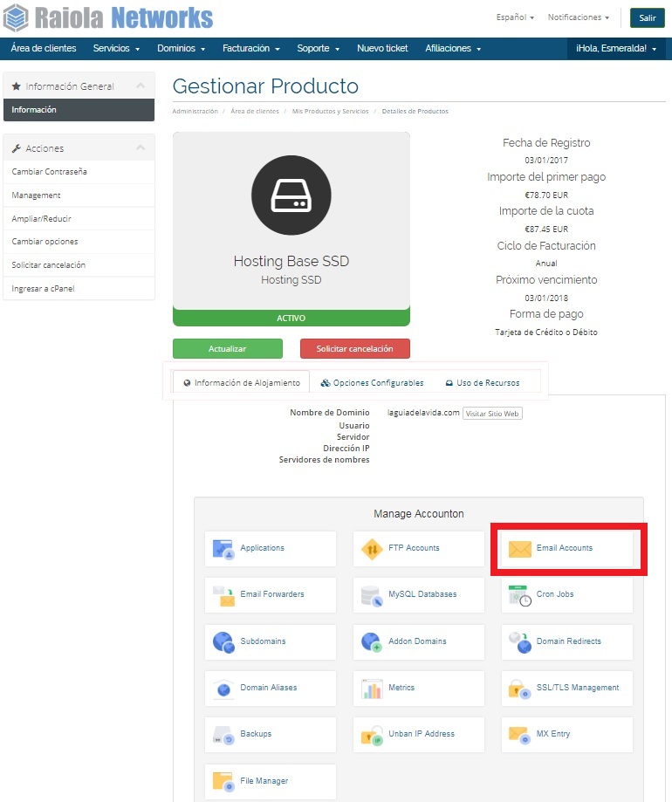672x802 pixels.
Task: Click the Visitar Sitio Web button
Action: point(492,414)
